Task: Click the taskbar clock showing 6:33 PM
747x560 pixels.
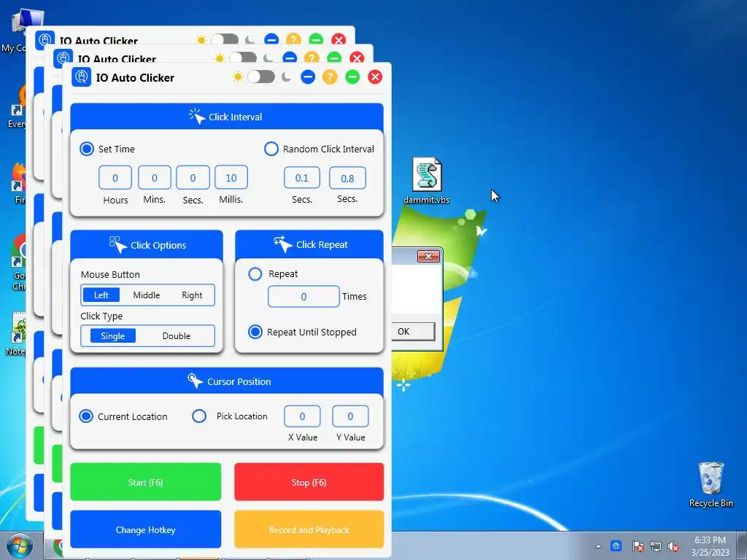Action: point(710,546)
